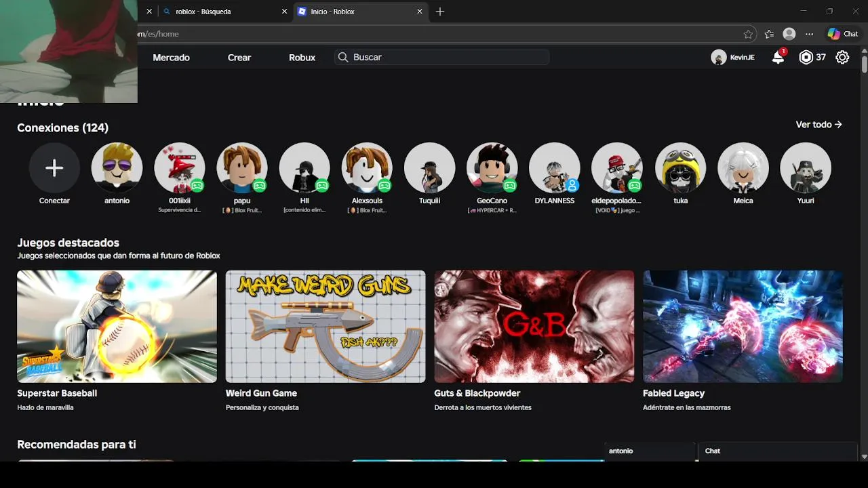Click the Fabled Legacy title link

click(673, 393)
